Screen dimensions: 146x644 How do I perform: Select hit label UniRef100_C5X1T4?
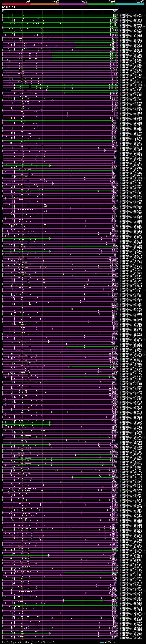click(x=131, y=50)
